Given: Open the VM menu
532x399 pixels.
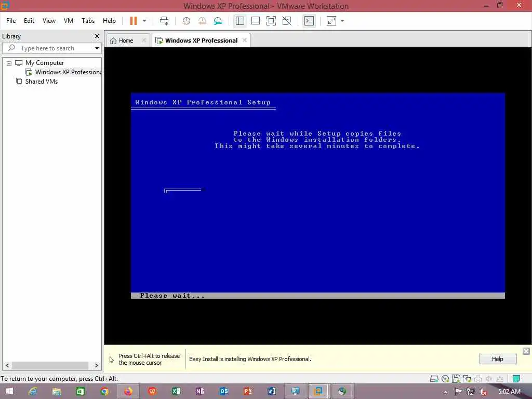Looking at the screenshot, I should pos(69,21).
